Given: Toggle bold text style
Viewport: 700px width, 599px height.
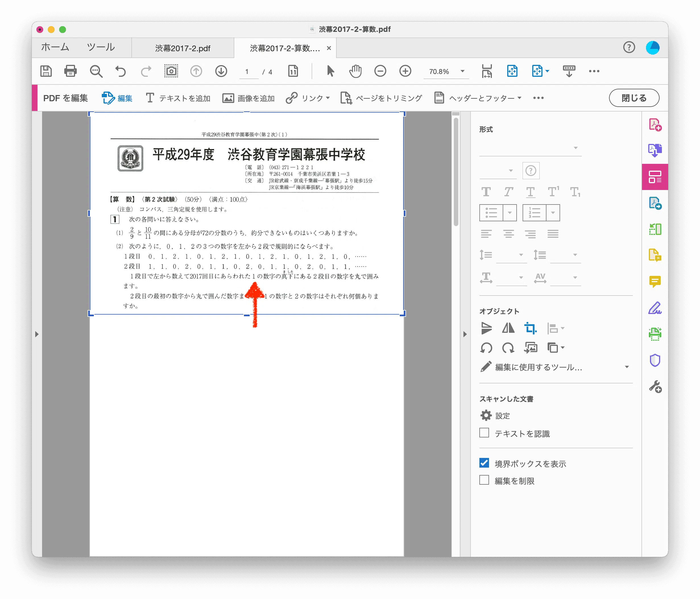Looking at the screenshot, I should click(x=486, y=192).
